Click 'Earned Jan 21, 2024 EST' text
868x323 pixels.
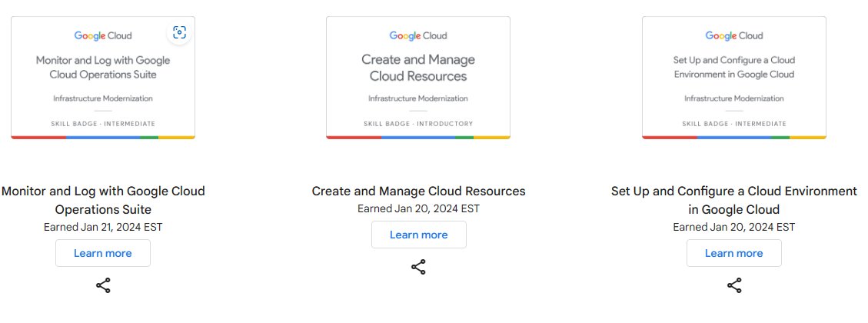(103, 227)
